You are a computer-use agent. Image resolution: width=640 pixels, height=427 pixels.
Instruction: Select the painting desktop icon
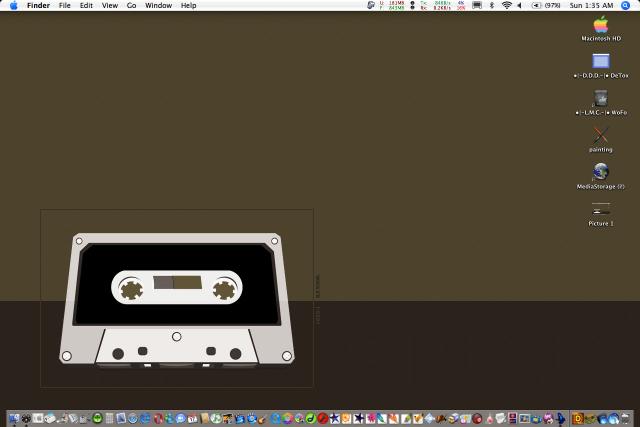[601, 135]
